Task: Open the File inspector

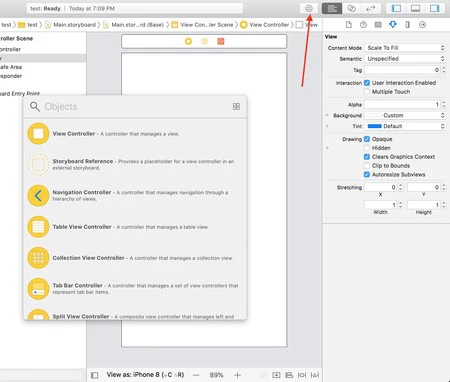Action: [x=349, y=25]
